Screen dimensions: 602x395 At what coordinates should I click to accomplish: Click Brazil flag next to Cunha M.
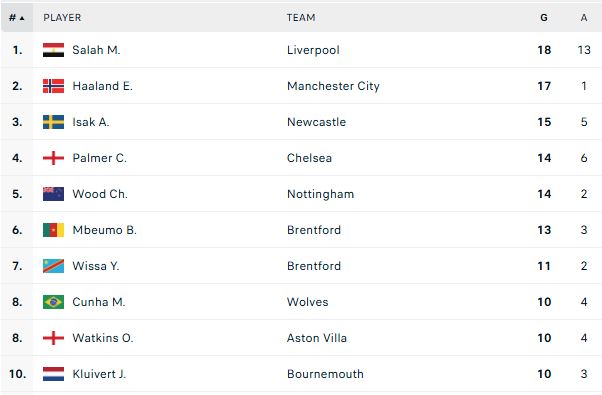[53, 302]
